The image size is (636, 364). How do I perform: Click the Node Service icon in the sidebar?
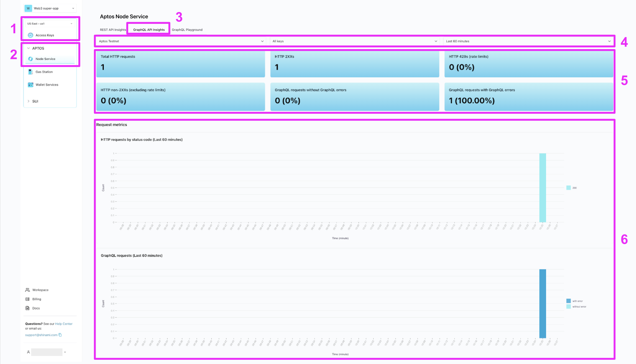click(30, 59)
